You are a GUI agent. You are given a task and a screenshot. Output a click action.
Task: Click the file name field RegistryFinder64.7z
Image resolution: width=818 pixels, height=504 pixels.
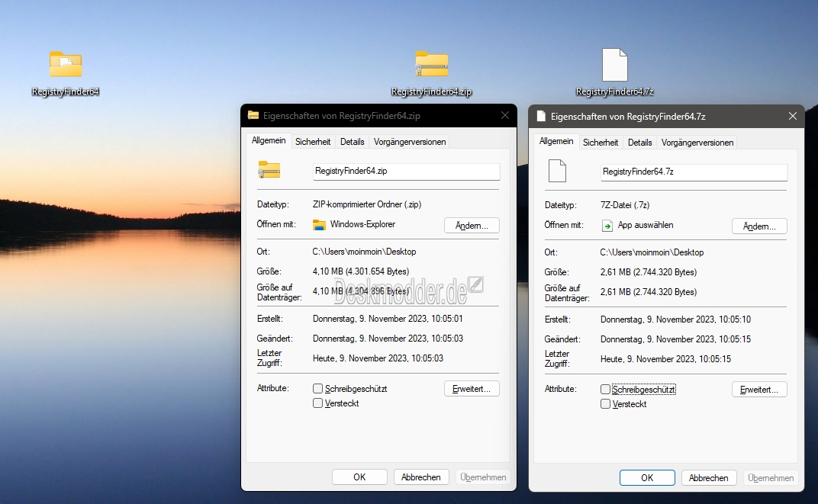tap(694, 172)
